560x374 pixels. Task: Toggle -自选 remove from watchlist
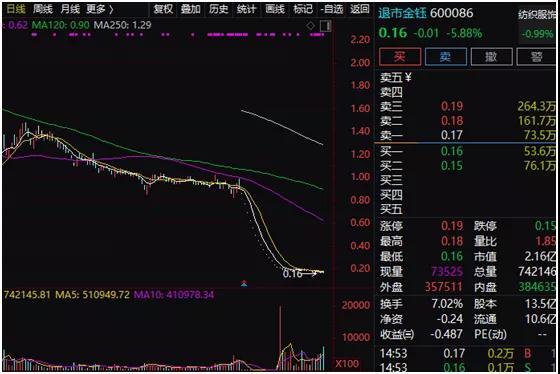pos(332,9)
